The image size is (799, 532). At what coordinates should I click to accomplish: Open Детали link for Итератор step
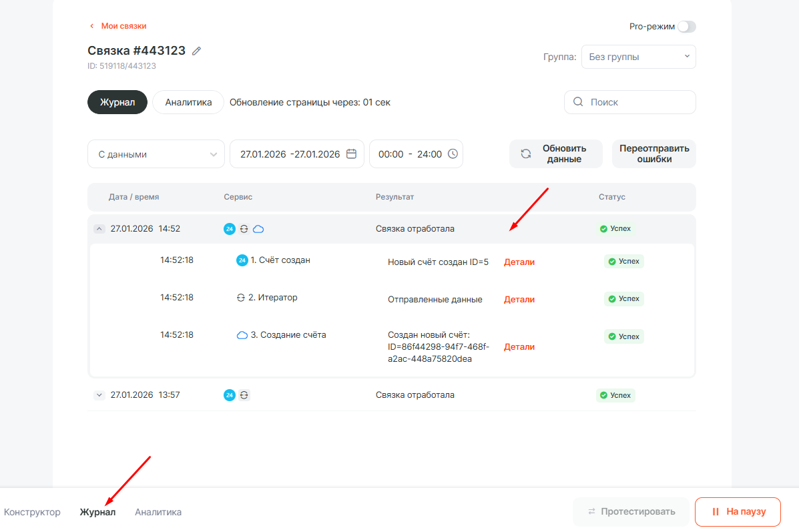519,300
